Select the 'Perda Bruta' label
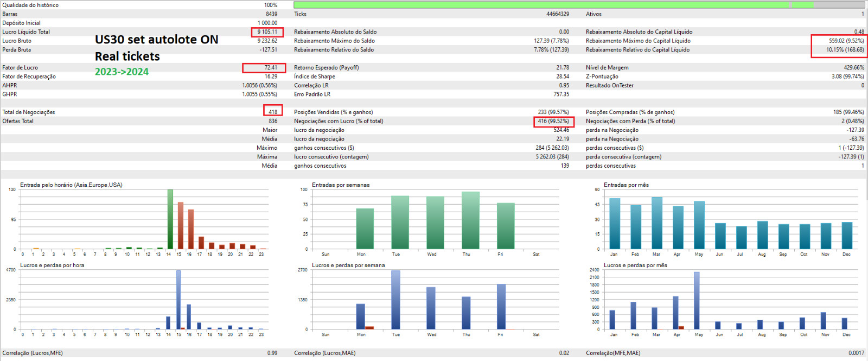This screenshot has height=361, width=868. tap(17, 49)
